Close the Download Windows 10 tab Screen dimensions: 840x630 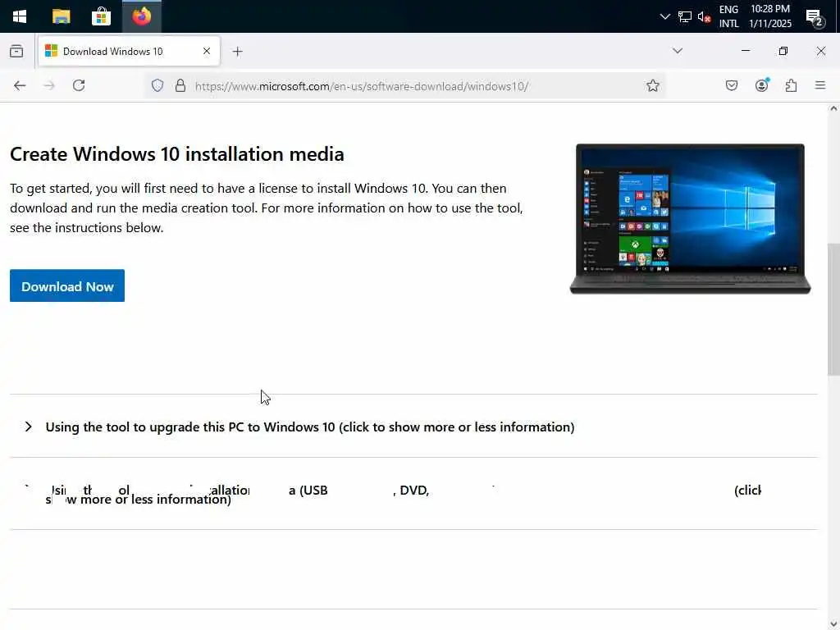206,51
